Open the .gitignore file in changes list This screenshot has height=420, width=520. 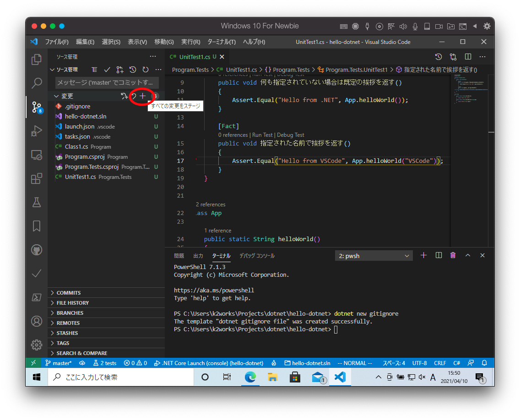click(77, 106)
